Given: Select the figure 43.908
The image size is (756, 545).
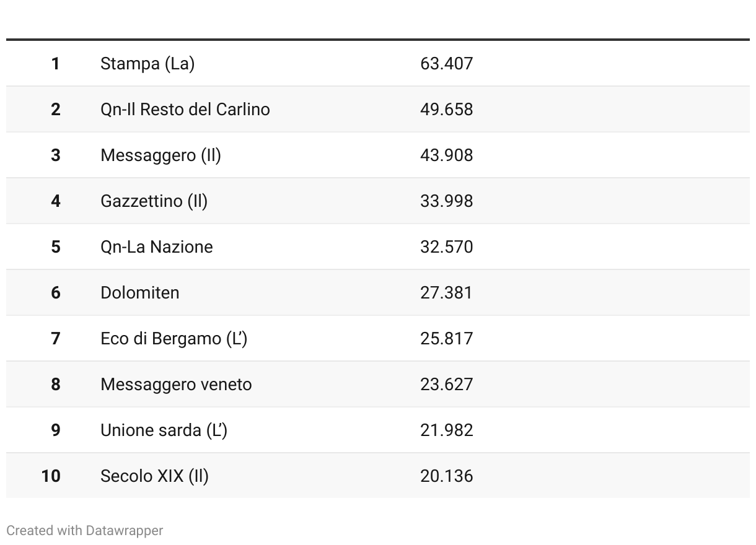Looking at the screenshot, I should point(446,155).
